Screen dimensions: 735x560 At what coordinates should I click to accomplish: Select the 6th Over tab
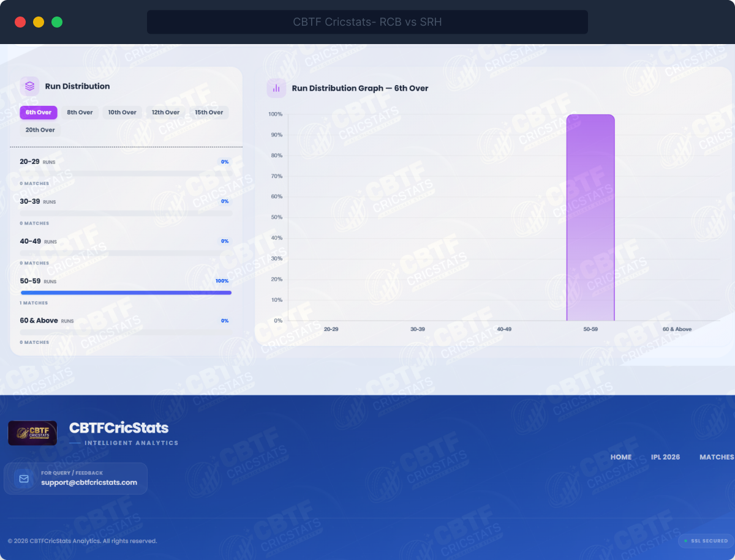pos(39,113)
